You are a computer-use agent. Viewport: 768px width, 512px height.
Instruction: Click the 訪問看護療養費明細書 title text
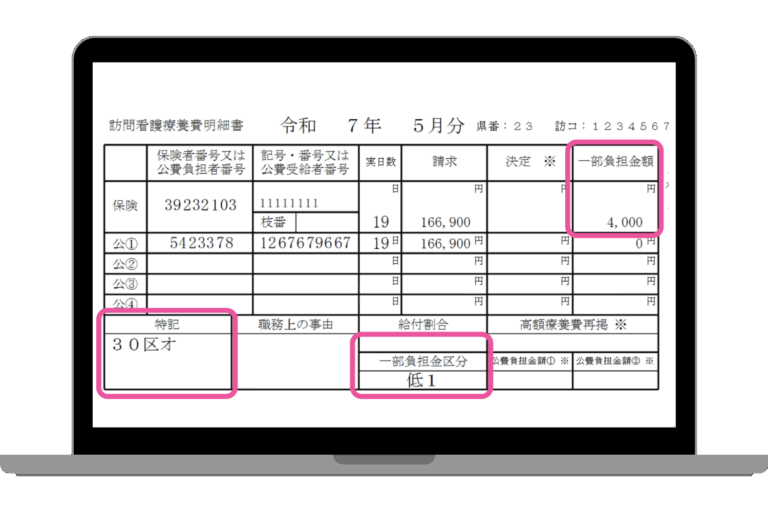point(177,127)
